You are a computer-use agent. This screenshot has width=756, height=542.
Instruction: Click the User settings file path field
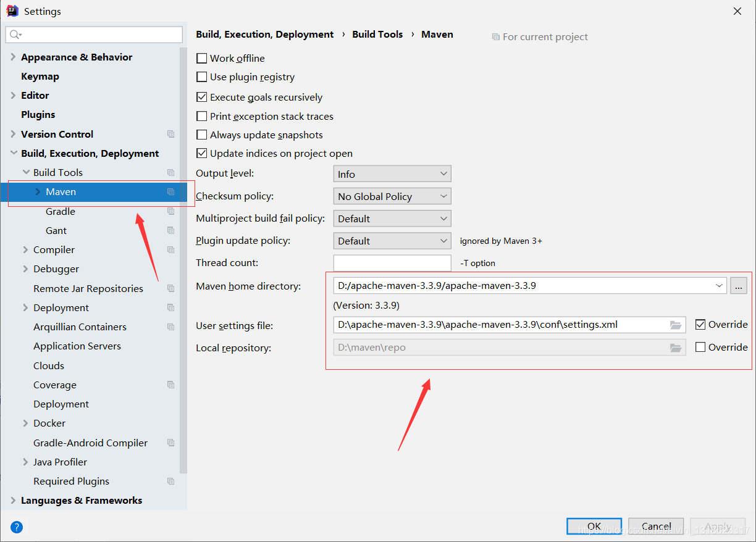click(x=510, y=325)
